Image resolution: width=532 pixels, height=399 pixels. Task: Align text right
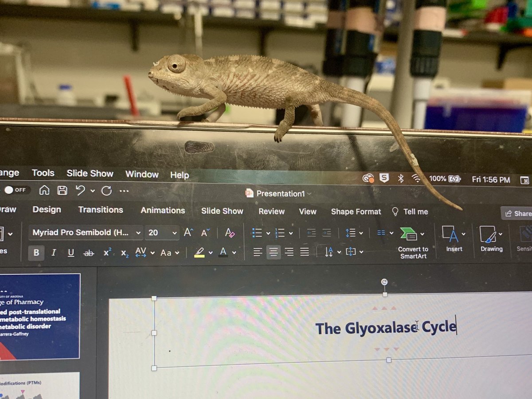(289, 252)
